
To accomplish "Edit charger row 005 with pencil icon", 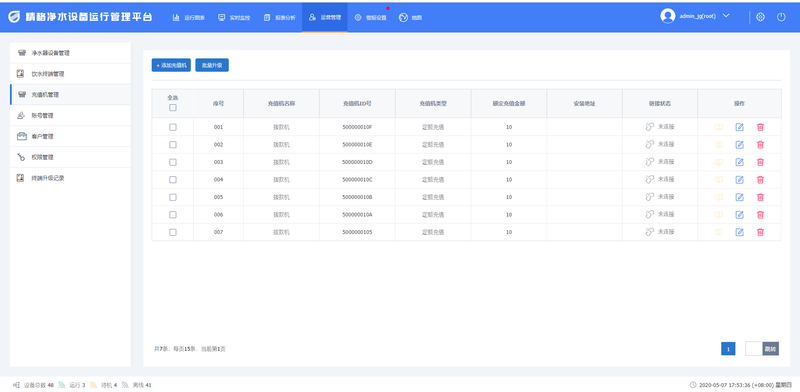I will point(739,197).
